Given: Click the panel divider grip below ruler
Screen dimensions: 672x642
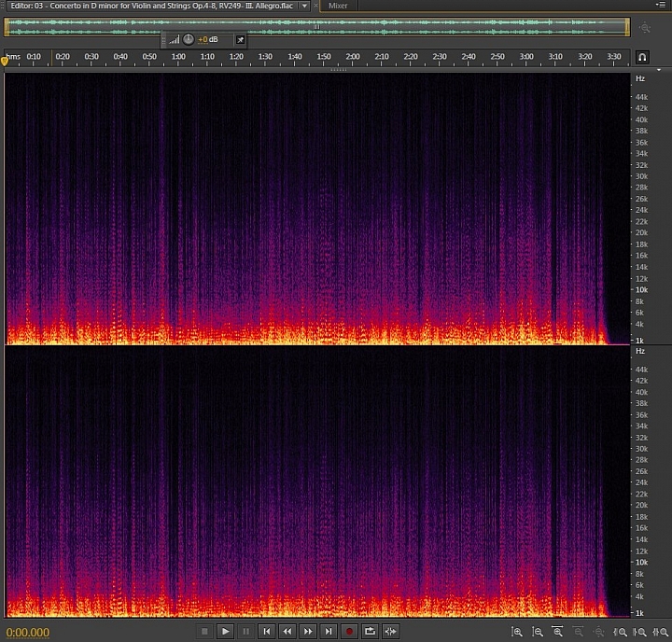Looking at the screenshot, I should coord(338,69).
